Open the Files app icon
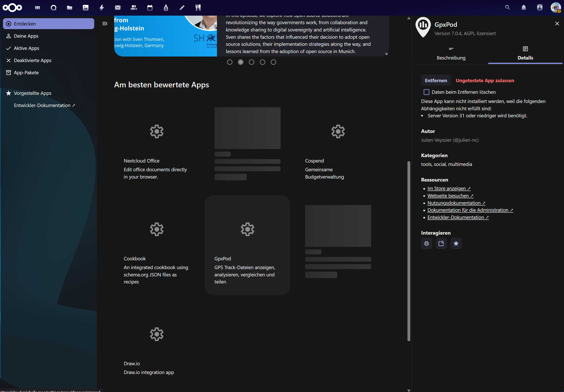Viewport: 564px width, 392px height. [x=70, y=8]
